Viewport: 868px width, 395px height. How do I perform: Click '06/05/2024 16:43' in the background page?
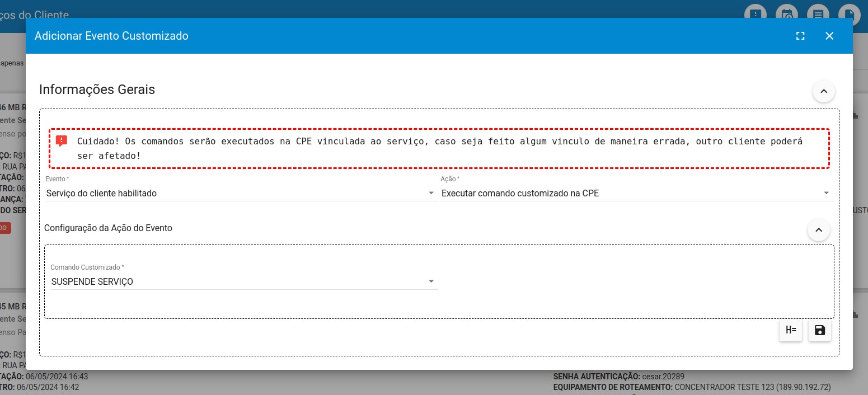click(x=57, y=376)
